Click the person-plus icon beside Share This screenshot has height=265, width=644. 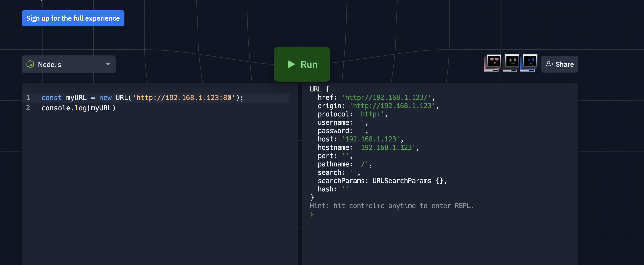point(549,64)
